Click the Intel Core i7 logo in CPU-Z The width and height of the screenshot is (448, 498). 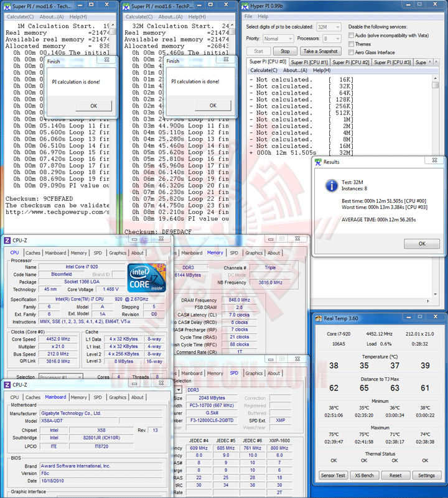coord(147,277)
